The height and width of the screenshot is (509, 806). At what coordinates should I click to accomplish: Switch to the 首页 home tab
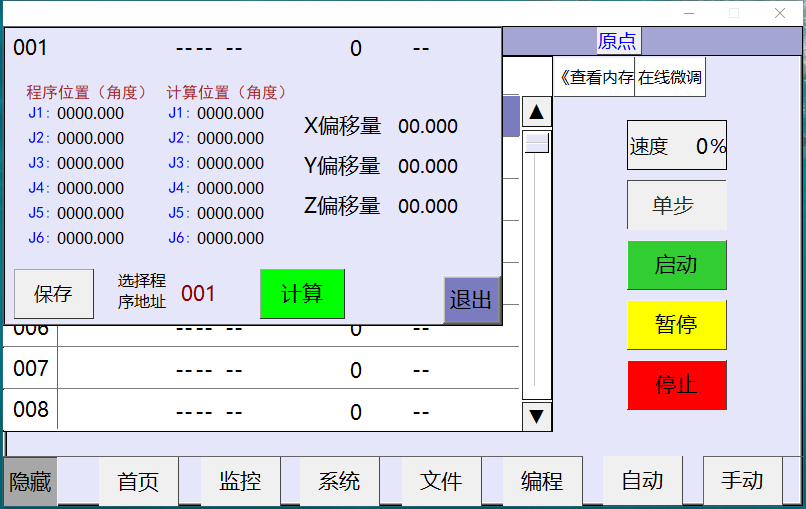[x=138, y=481]
